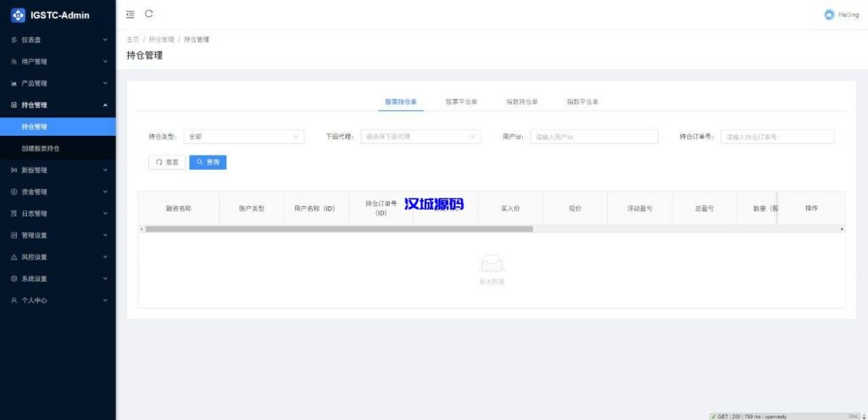
Task: Click the table scrollbar's right arrow
Action: (x=842, y=229)
